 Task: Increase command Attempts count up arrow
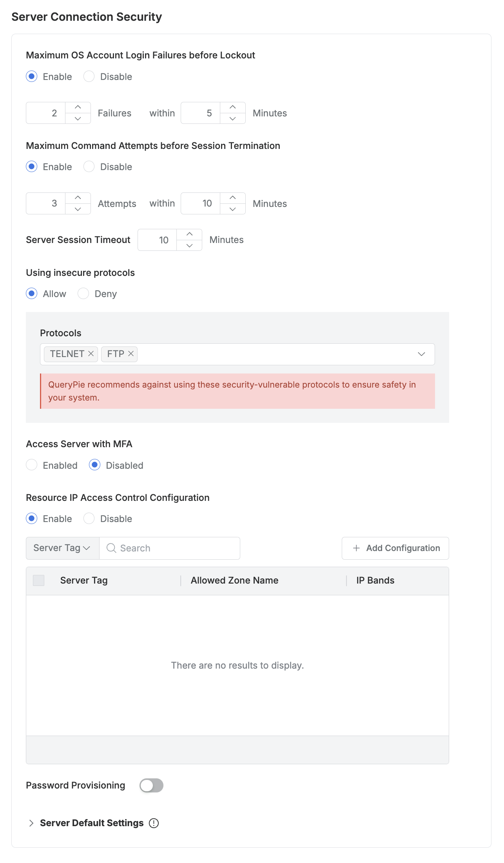coord(78,198)
